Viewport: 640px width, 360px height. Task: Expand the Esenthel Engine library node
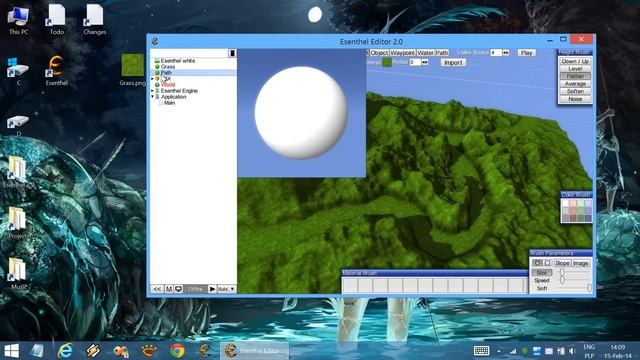(x=153, y=91)
